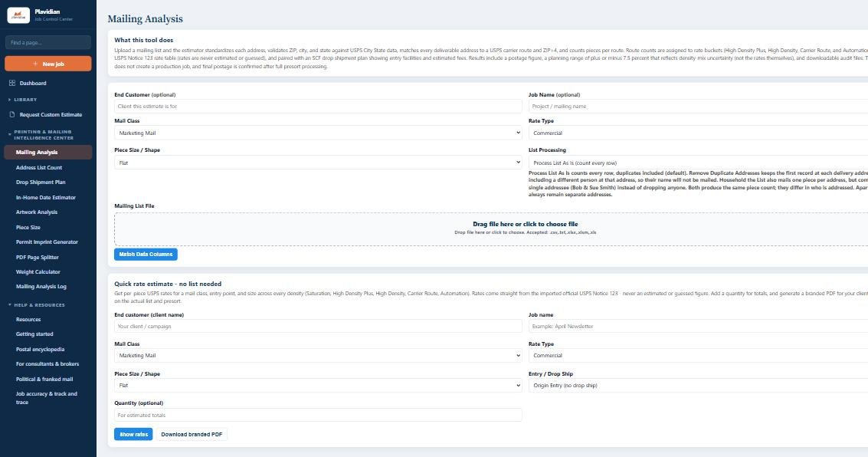Open Mail Class dropdown in quick rate estimate
Screen dimensions: 868x457
[x=318, y=356]
